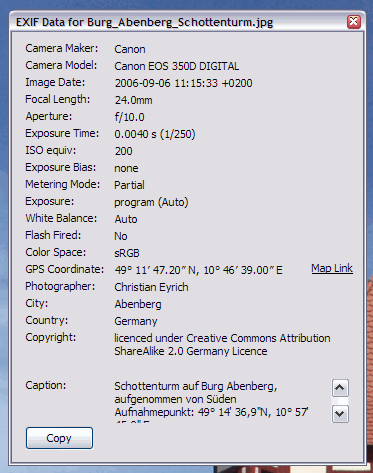The image size is (373, 473).
Task: Click the Copyright licence text
Action: pyautogui.click(x=222, y=344)
